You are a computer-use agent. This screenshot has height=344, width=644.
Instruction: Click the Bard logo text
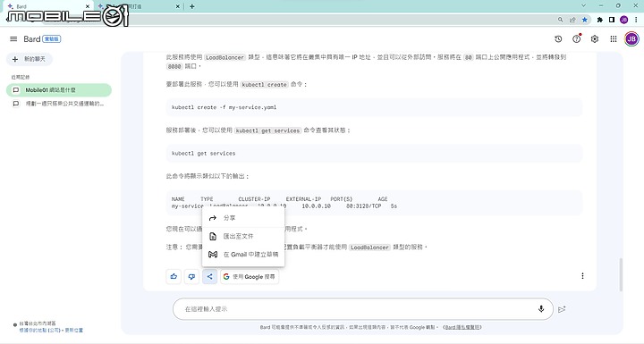pos(31,39)
